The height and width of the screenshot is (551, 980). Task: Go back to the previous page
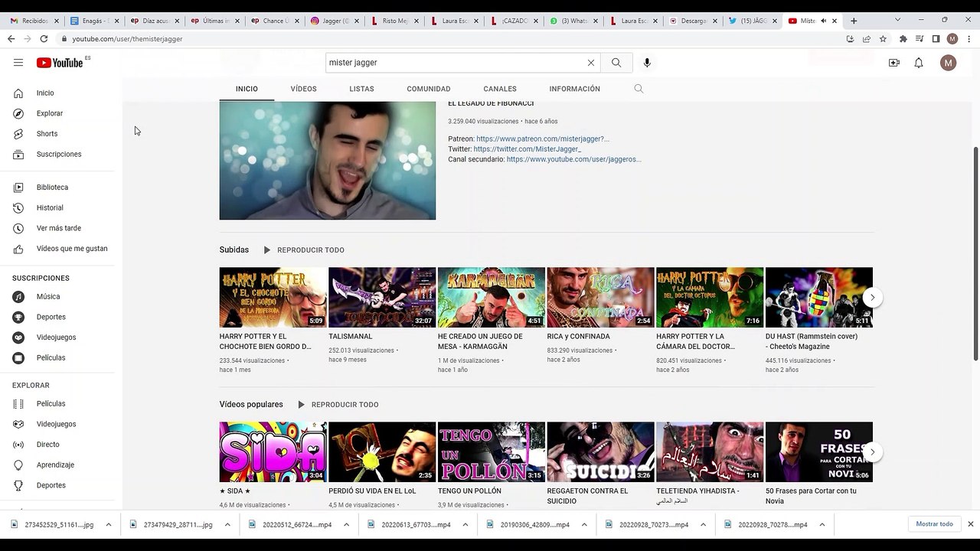[x=11, y=39]
